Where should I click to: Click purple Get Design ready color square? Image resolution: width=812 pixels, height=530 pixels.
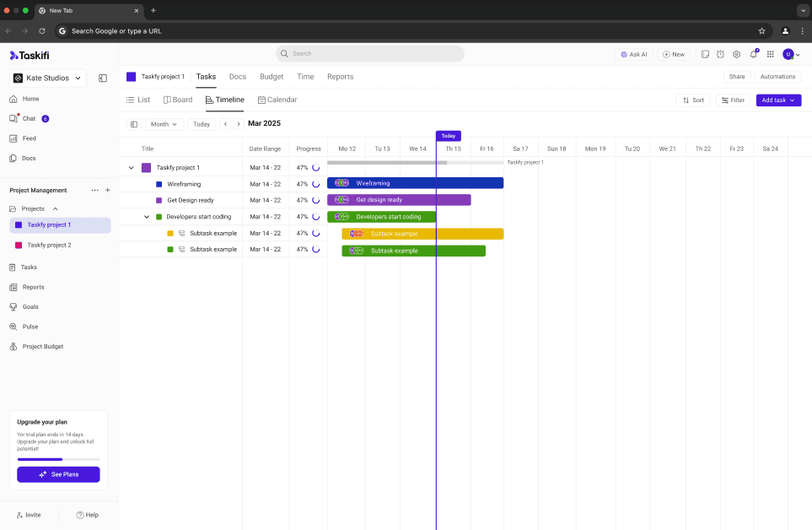point(159,201)
